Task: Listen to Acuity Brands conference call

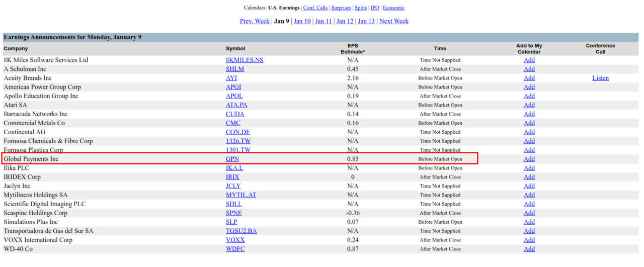Action: [600, 78]
